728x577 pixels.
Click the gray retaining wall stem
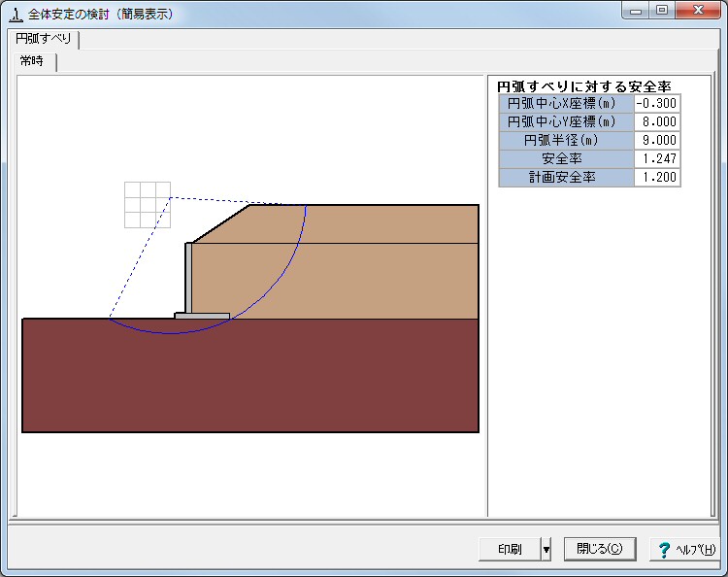tap(188, 278)
